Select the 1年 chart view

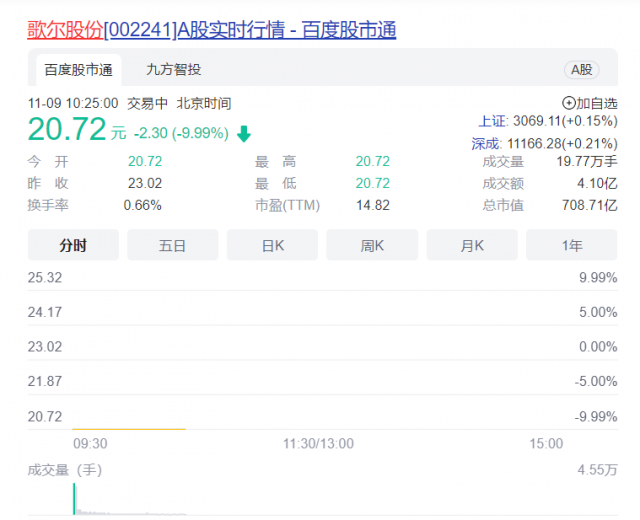pos(571,245)
